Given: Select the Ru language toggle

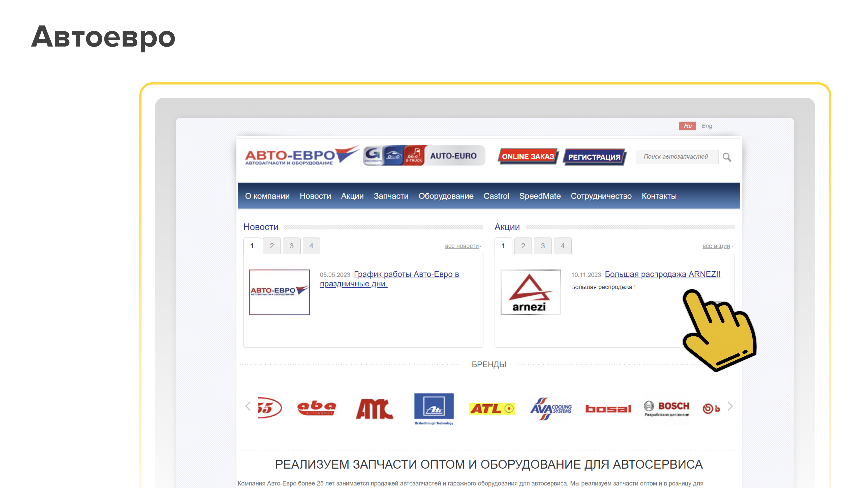Looking at the screenshot, I should coord(687,126).
